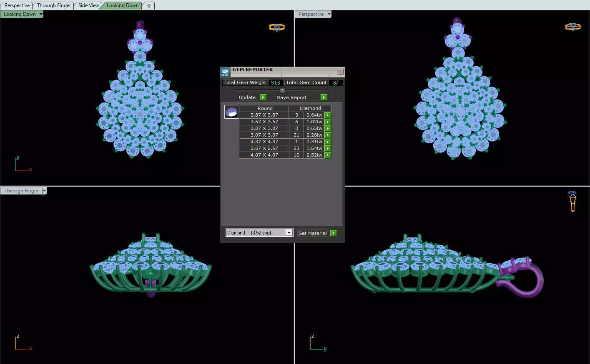Click the Save Report button
Screen dimensions: 590x364
click(x=298, y=97)
